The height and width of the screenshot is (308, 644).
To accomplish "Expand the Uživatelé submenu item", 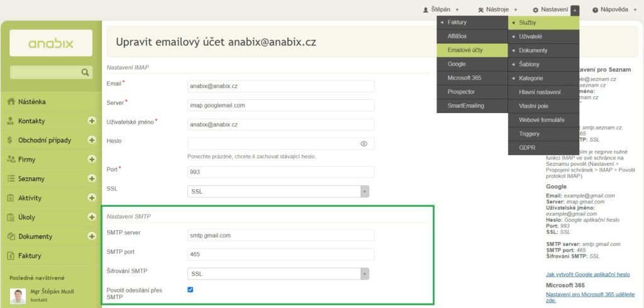I will (x=543, y=36).
